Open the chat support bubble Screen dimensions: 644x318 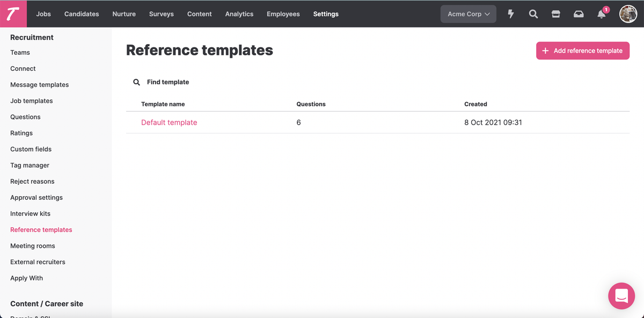tap(621, 295)
